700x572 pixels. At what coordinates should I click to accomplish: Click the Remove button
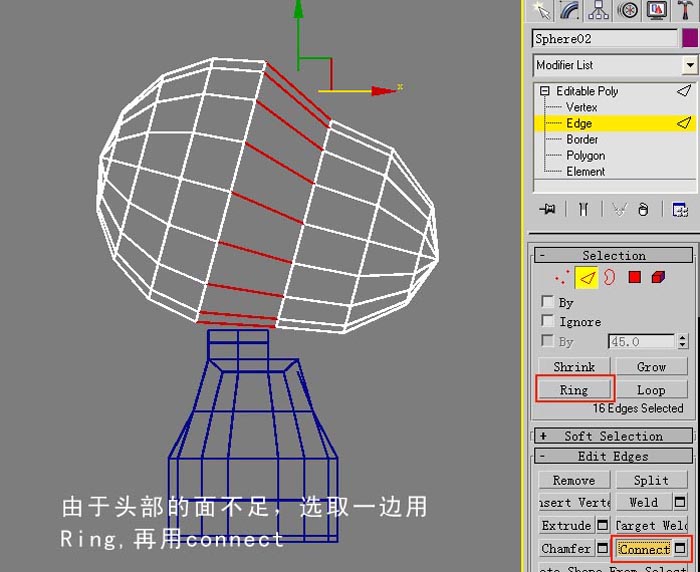[574, 480]
